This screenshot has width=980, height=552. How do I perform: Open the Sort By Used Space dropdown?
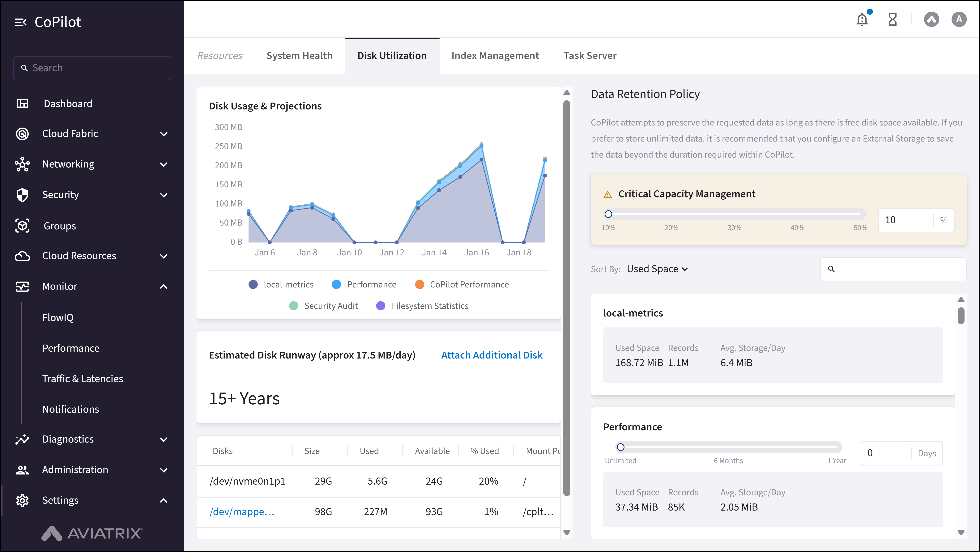click(x=657, y=269)
